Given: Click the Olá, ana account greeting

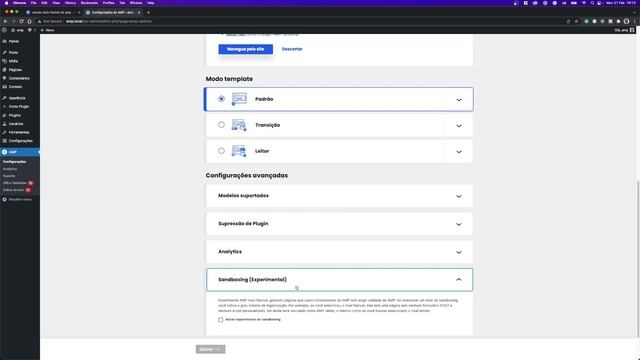Looking at the screenshot, I should point(624,30).
